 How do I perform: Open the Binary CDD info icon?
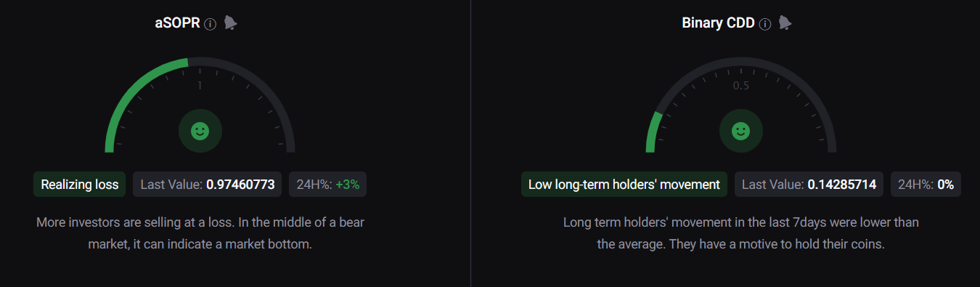(x=764, y=24)
